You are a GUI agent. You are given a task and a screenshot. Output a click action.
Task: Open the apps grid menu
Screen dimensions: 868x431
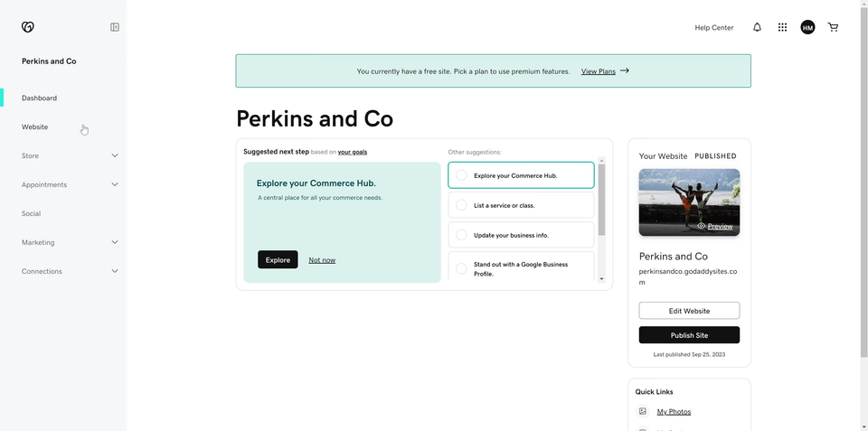(782, 27)
